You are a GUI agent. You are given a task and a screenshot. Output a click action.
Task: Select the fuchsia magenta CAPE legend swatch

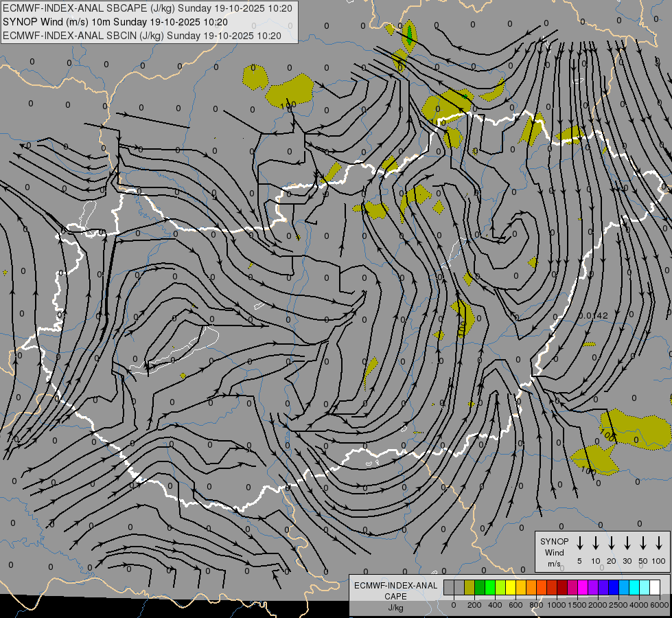click(x=583, y=587)
